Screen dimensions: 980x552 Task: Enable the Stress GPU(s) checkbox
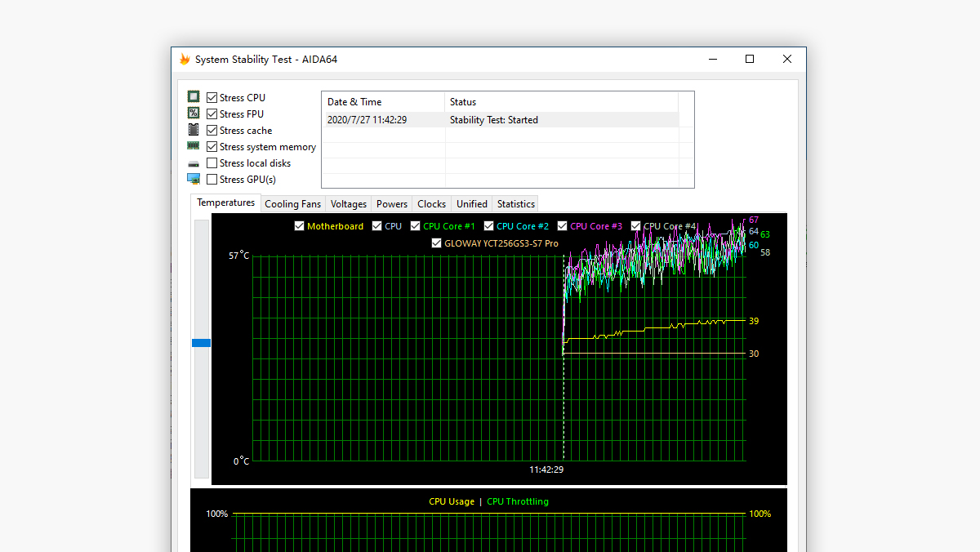coord(212,180)
